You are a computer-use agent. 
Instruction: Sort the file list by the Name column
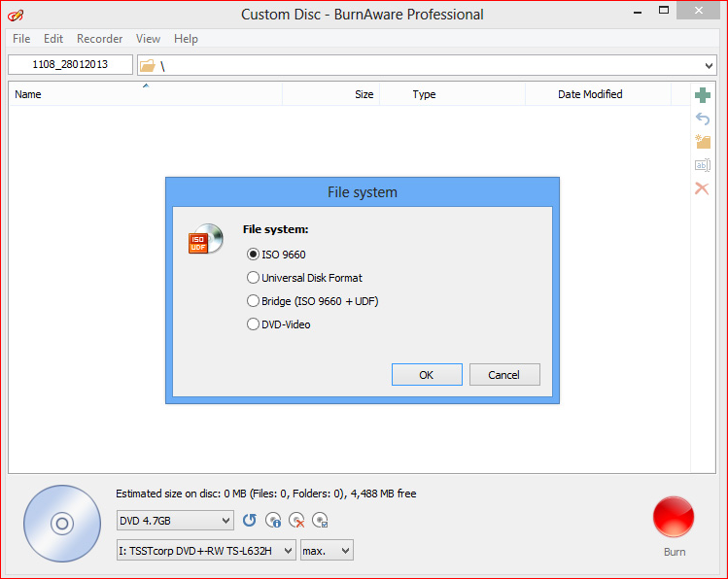pos(146,94)
